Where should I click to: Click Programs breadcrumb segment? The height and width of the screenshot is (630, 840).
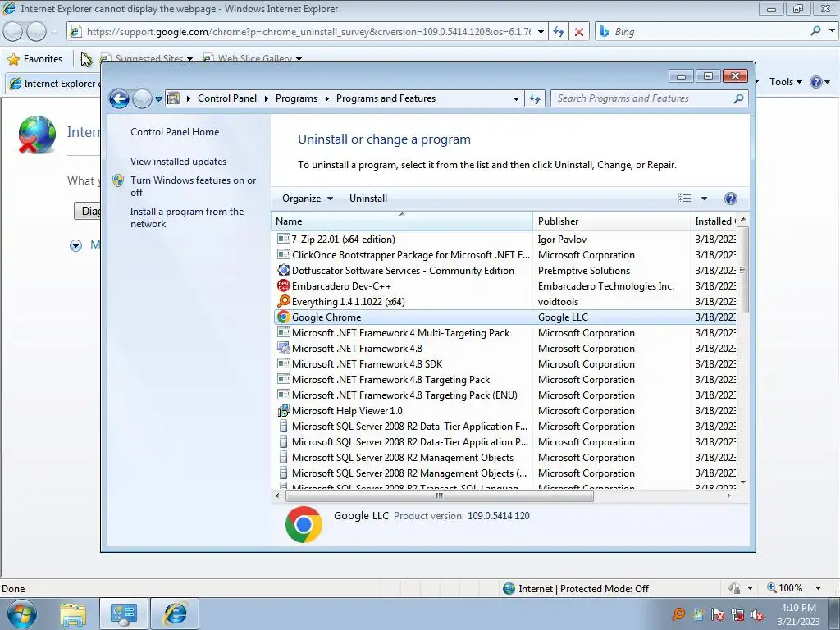(x=296, y=98)
